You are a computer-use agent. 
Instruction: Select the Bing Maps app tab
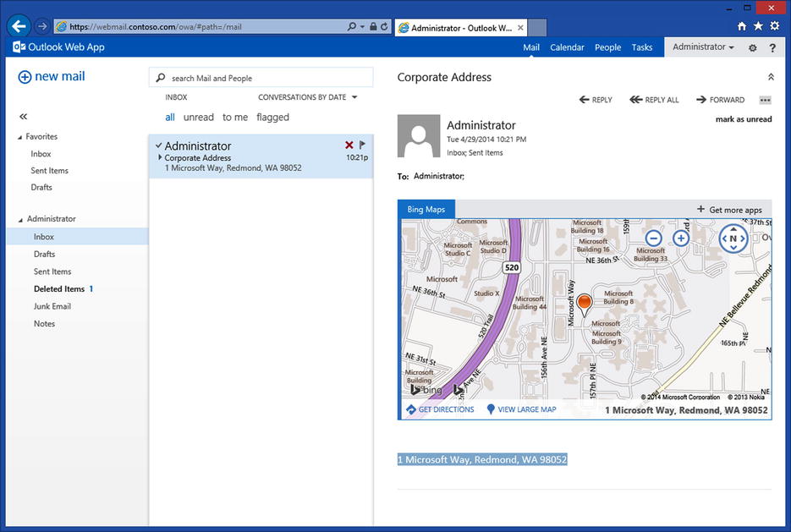pos(426,209)
